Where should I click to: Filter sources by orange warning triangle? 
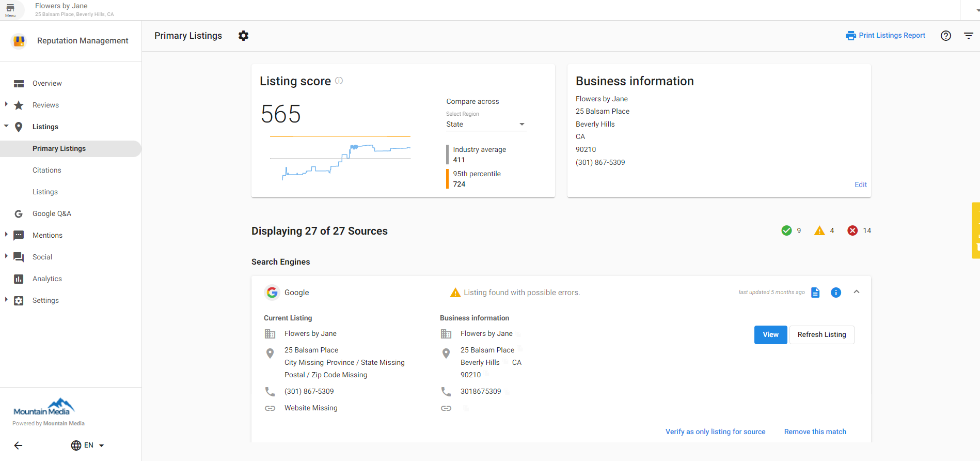819,230
